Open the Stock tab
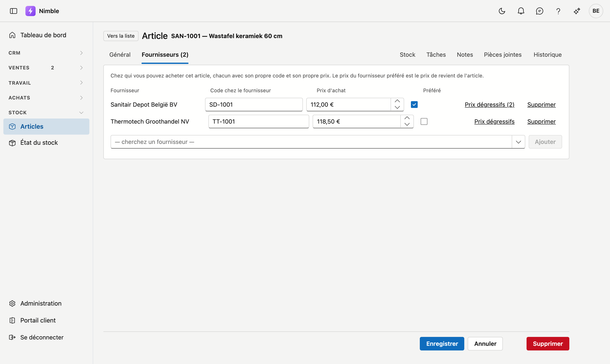This screenshot has height=364, width=610. [x=407, y=55]
